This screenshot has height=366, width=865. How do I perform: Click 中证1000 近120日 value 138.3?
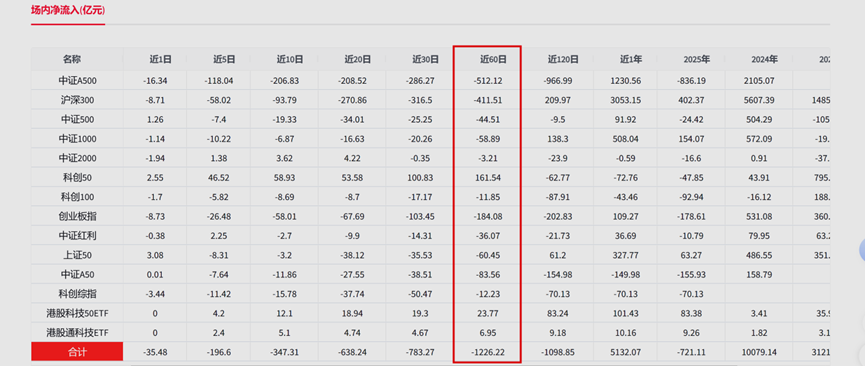(558, 139)
